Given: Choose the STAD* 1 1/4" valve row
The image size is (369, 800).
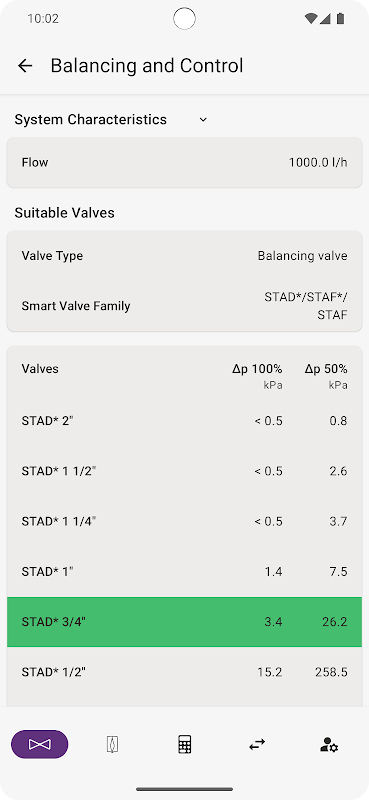Looking at the screenshot, I should (184, 521).
